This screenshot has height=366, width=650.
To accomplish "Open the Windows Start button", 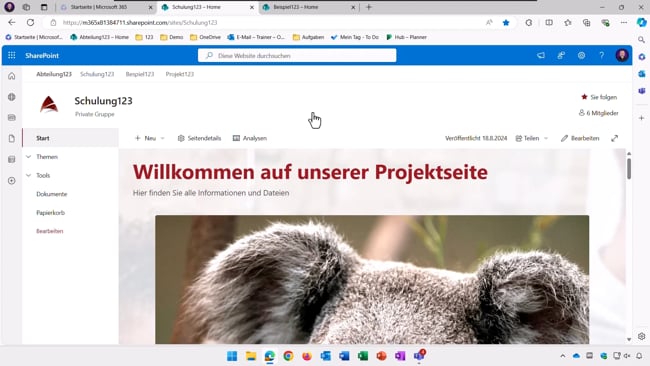I will pos(232,356).
